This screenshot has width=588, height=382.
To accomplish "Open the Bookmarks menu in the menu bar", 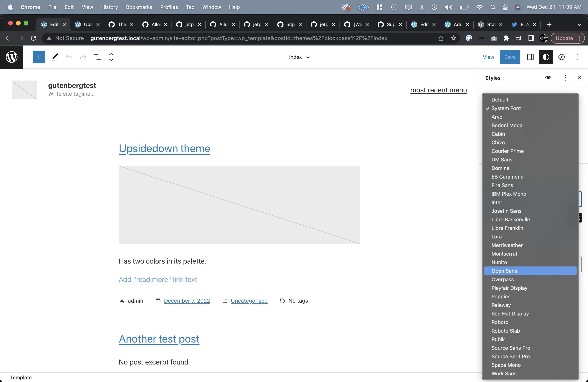I will (139, 7).
